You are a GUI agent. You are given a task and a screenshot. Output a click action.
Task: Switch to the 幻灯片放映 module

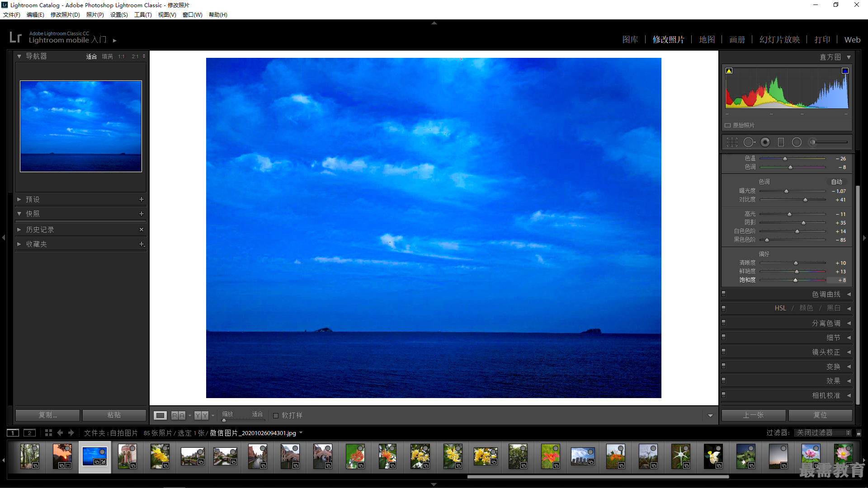coord(780,40)
